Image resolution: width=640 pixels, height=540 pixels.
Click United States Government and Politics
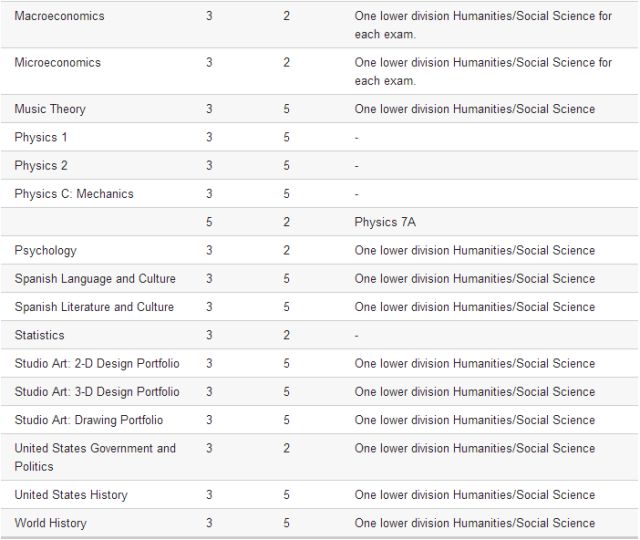point(95,457)
